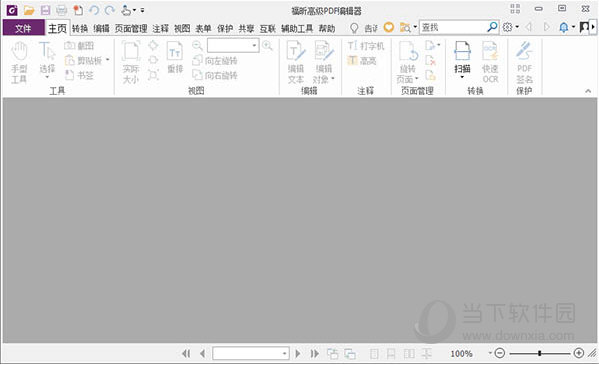599x365 pixels.
Task: Click the Print icon in quick access toolbar
Action: tap(62, 10)
